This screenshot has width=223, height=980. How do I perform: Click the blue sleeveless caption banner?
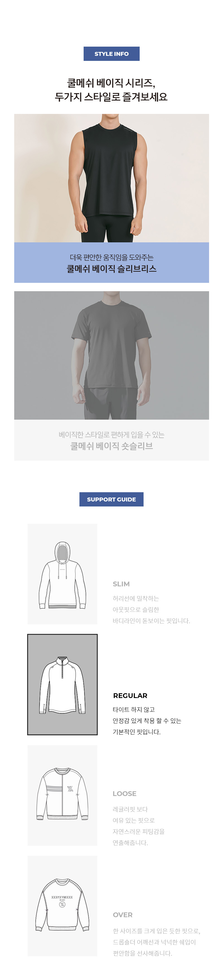tap(111, 262)
